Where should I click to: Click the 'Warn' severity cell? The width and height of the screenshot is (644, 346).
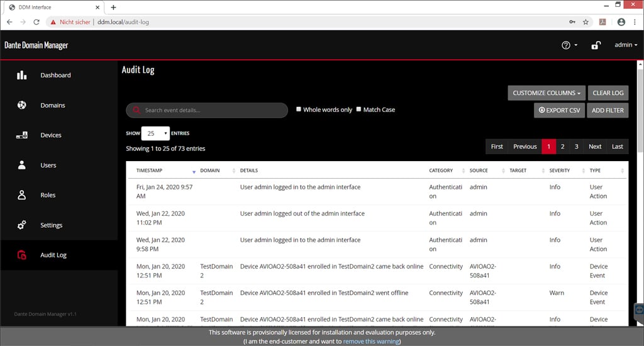coord(557,293)
